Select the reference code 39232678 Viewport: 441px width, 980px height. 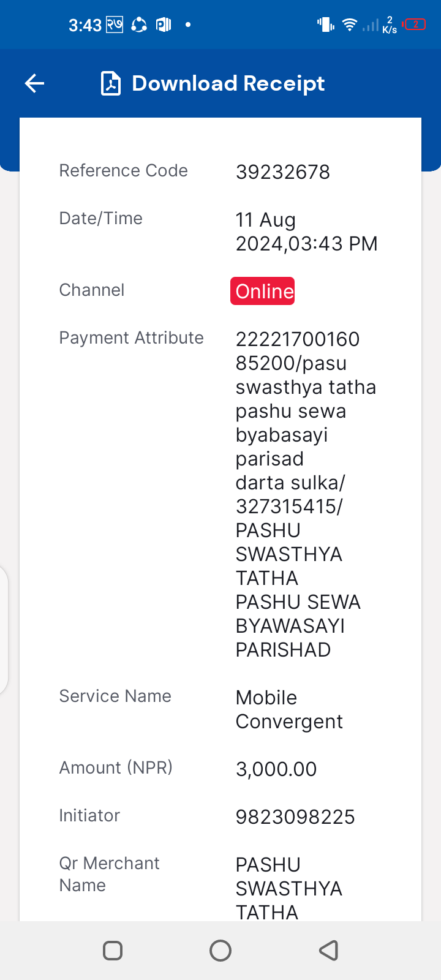283,172
